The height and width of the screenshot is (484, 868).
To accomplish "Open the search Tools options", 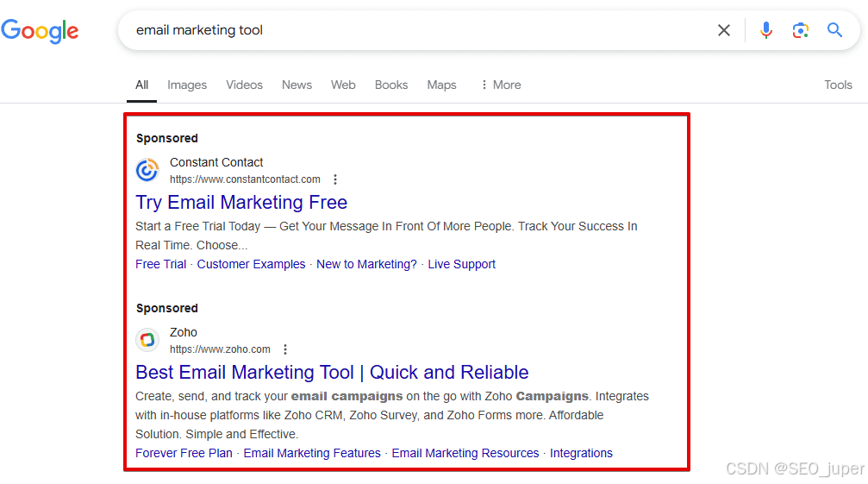I will pyautogui.click(x=838, y=85).
